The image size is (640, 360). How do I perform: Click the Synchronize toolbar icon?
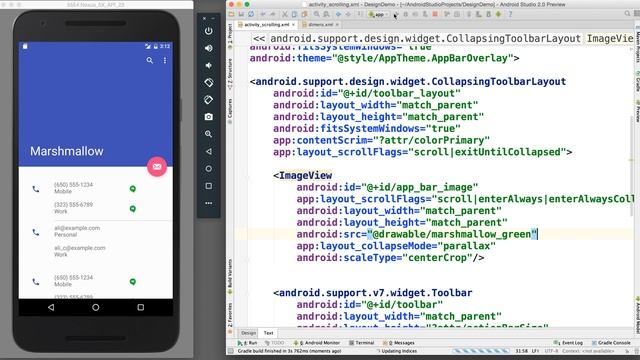251,14
